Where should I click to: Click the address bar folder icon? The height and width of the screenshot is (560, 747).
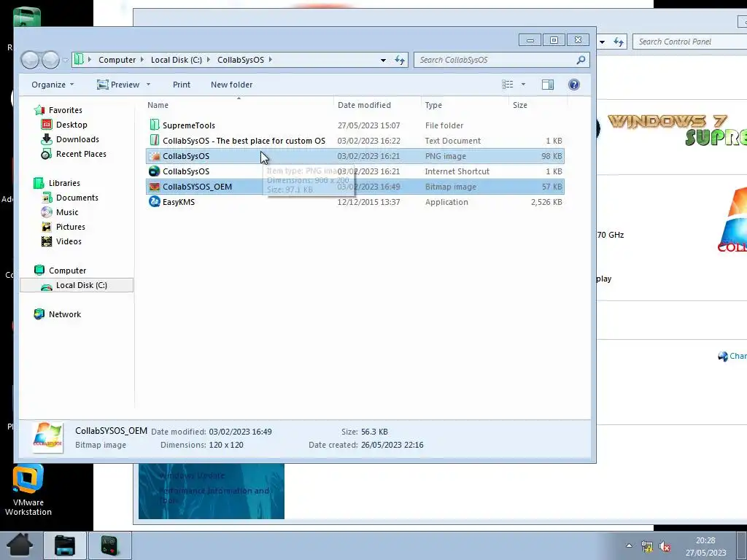click(x=79, y=60)
